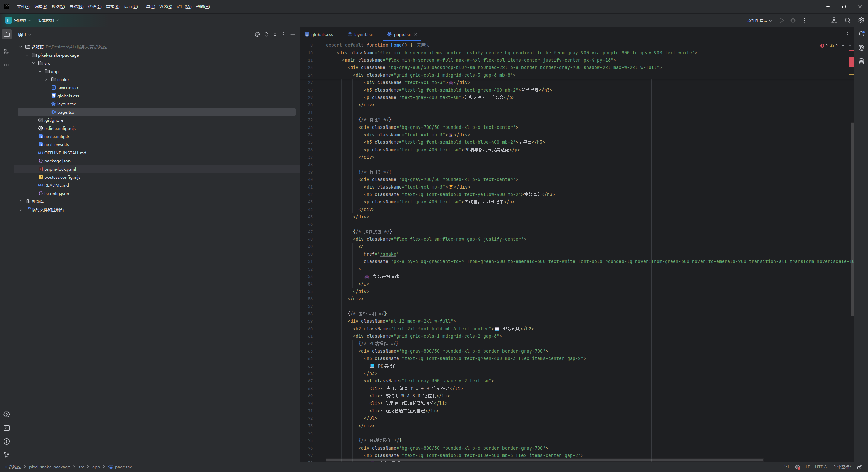This screenshot has width=868, height=472.
Task: Click the Search Everywhere magnifier icon
Action: [x=848, y=20]
